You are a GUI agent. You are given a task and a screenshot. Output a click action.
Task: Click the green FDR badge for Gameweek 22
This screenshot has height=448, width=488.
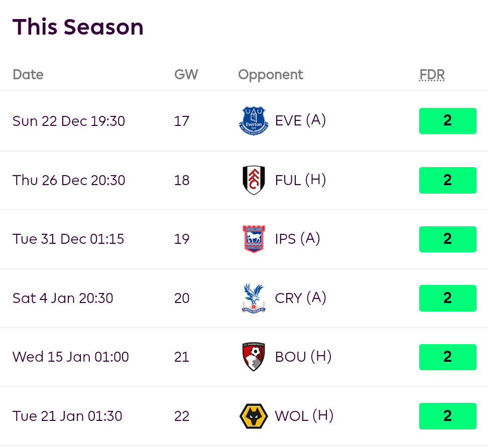coord(447,416)
